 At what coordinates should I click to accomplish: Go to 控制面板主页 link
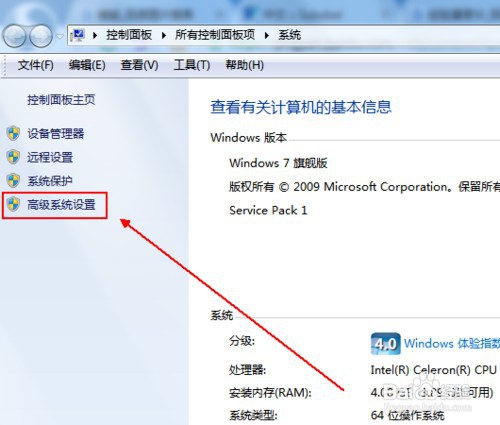tap(61, 99)
